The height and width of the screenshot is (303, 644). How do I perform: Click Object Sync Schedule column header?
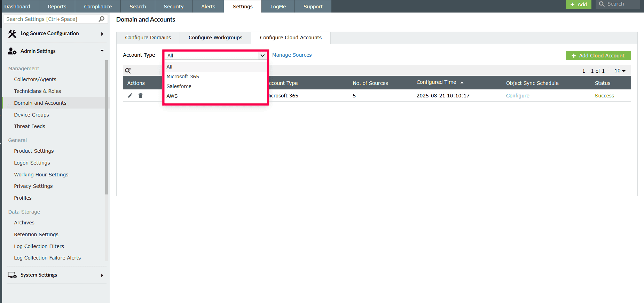point(532,83)
